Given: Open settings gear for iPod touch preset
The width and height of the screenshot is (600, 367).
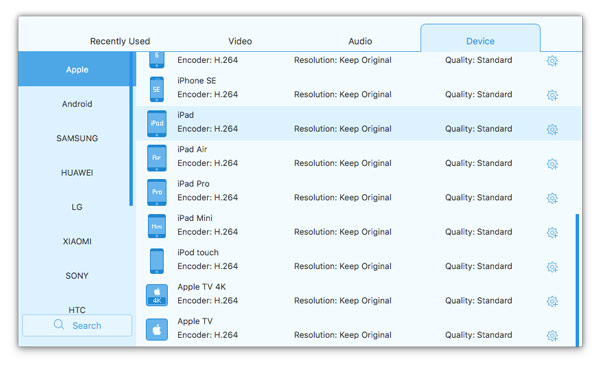Looking at the screenshot, I should tap(552, 267).
